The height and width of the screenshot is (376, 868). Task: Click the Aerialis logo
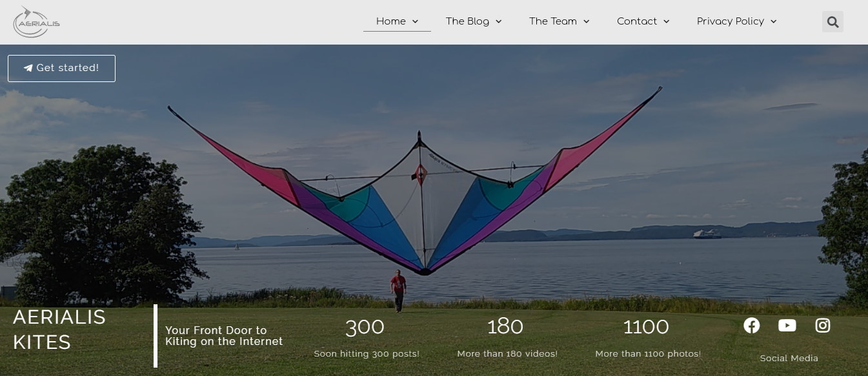[x=37, y=22]
